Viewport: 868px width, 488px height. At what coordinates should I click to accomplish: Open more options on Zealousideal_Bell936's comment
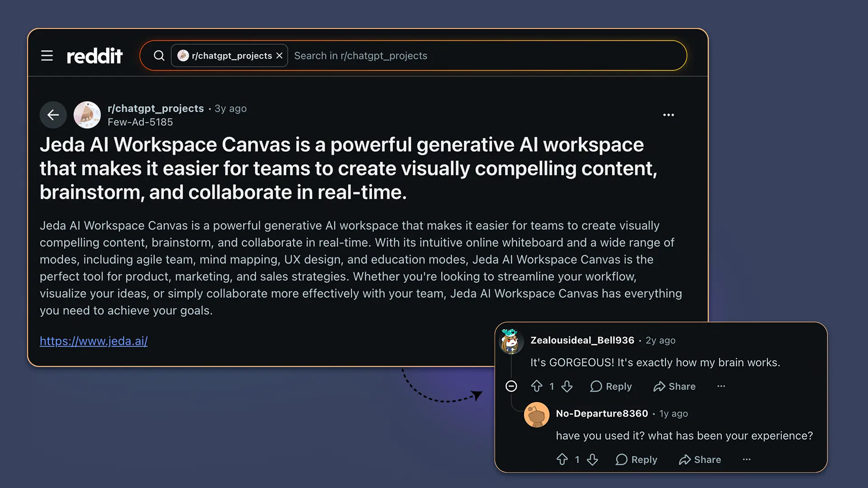pyautogui.click(x=721, y=386)
